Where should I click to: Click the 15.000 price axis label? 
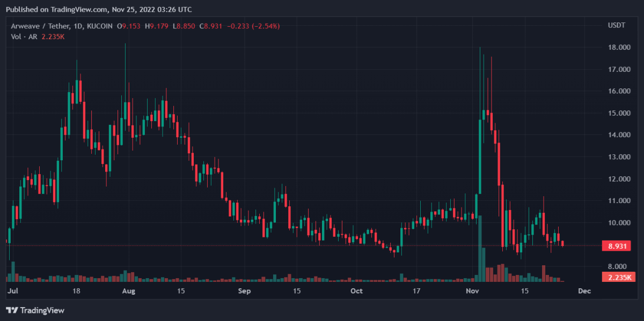point(619,114)
